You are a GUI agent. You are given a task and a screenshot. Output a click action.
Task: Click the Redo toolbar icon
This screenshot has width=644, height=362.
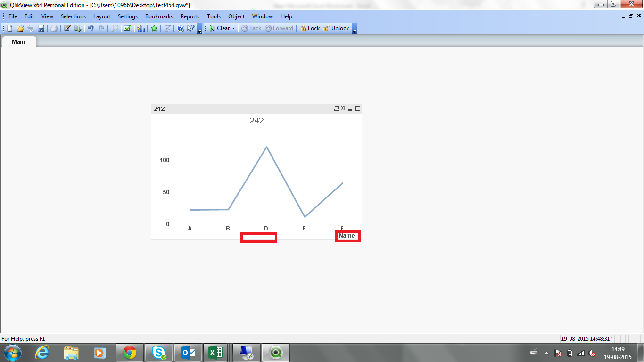click(x=101, y=28)
